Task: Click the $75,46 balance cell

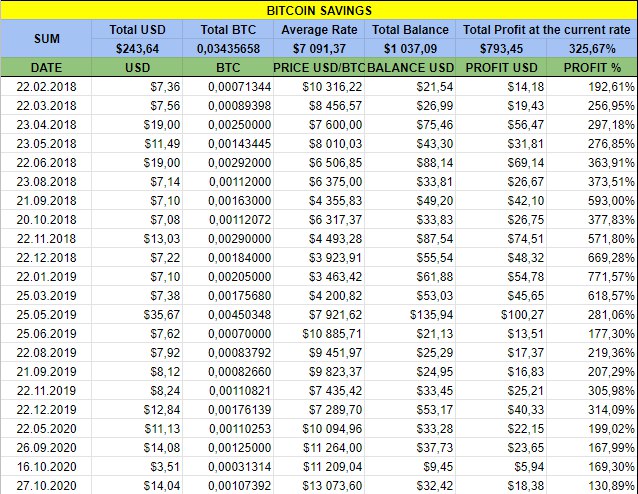Action: (x=410, y=125)
